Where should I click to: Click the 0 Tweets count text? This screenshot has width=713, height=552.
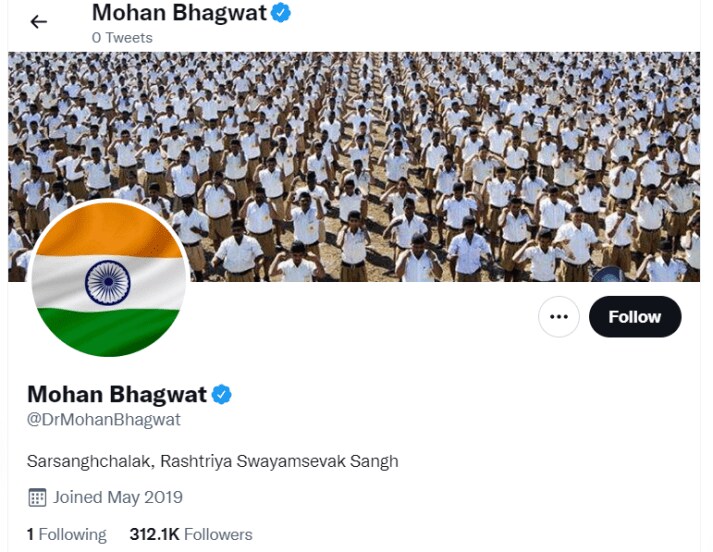122,38
